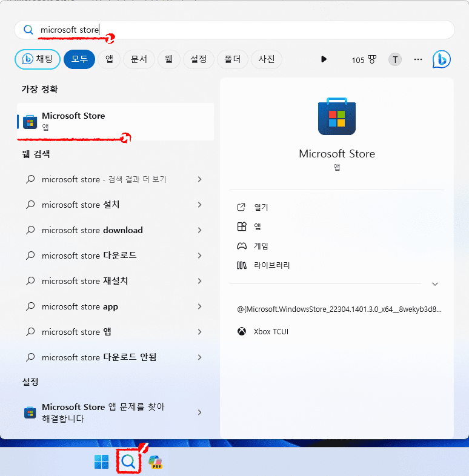Expand 'microsoft store - 검색 결과 더 보기' chevron
This screenshot has width=469, height=476.
(x=199, y=179)
